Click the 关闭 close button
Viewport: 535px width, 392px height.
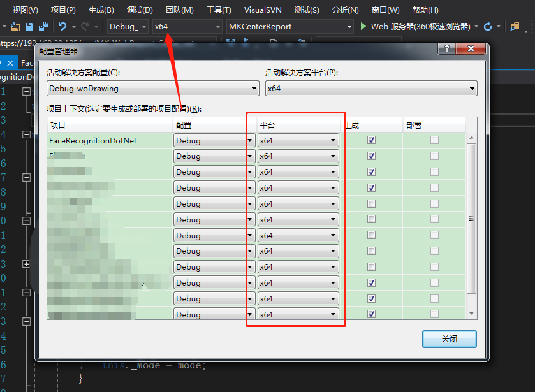(x=450, y=339)
